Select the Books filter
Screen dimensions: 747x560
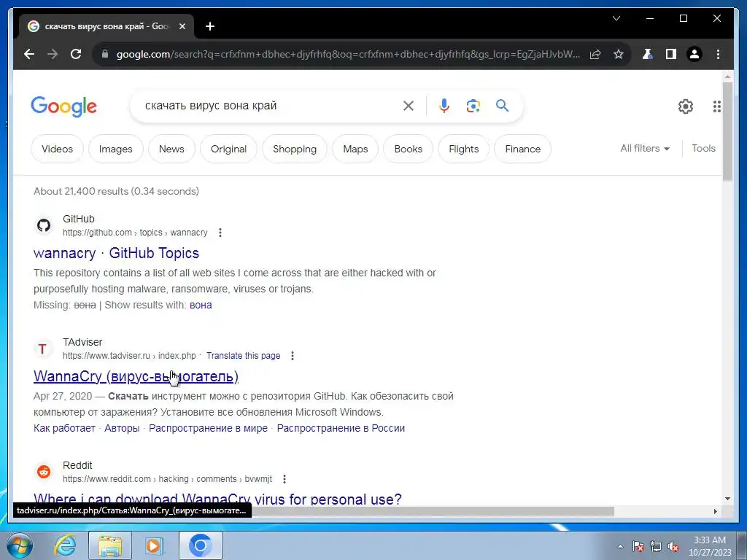(x=409, y=149)
